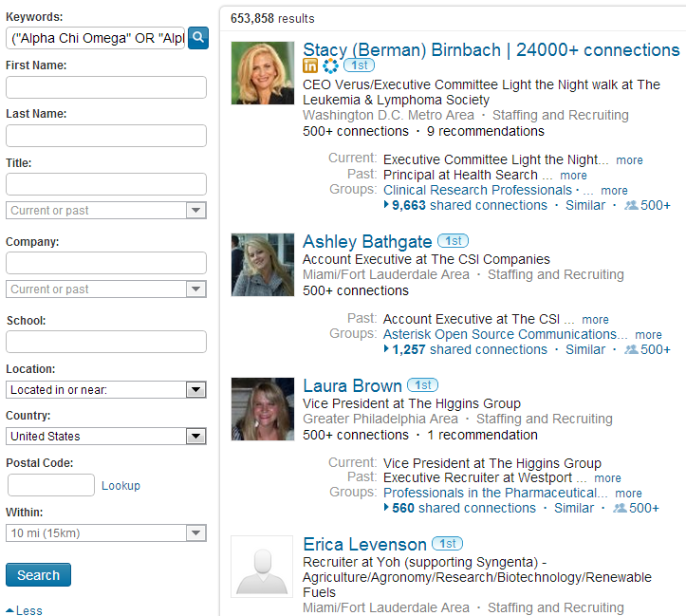Click the blue magnifier search icon beside Keywords
The width and height of the screenshot is (686, 616).
[198, 38]
